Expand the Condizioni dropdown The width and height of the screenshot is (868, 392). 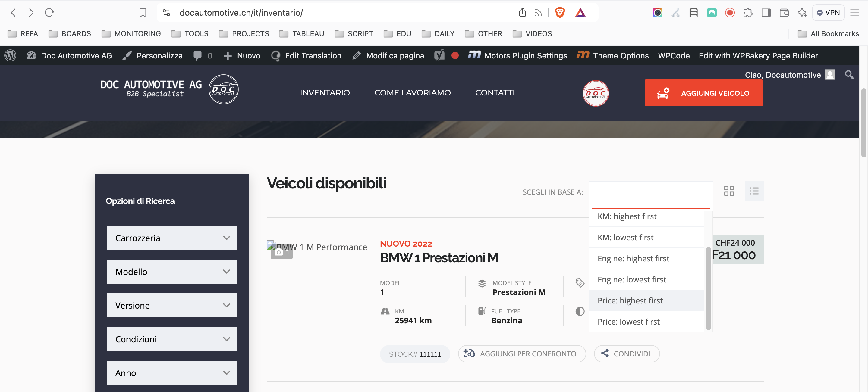tap(171, 339)
